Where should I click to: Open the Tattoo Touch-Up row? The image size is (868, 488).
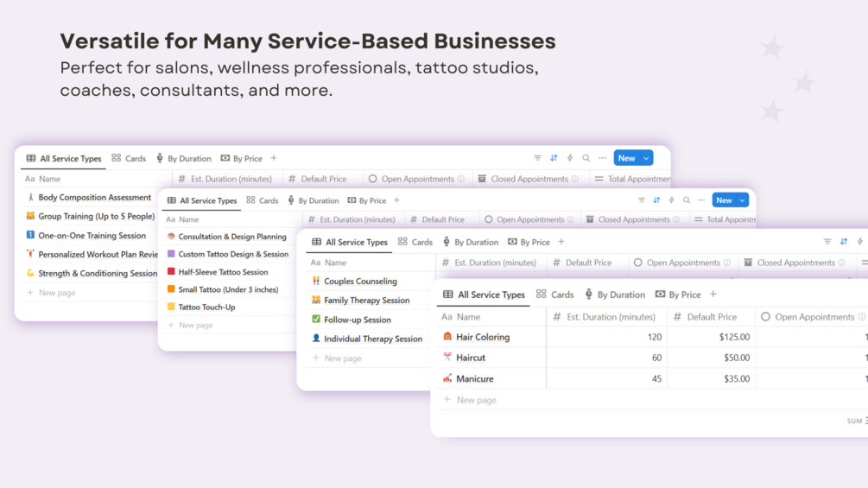pos(206,307)
